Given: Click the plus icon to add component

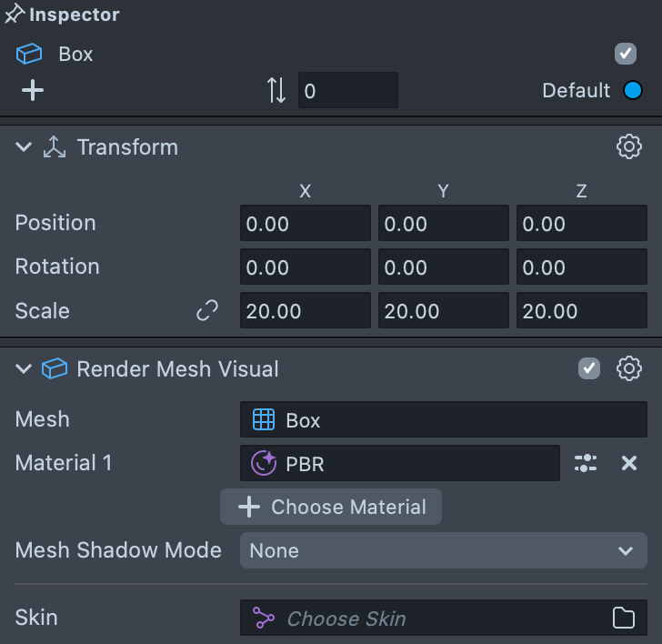Looking at the screenshot, I should click(33, 90).
